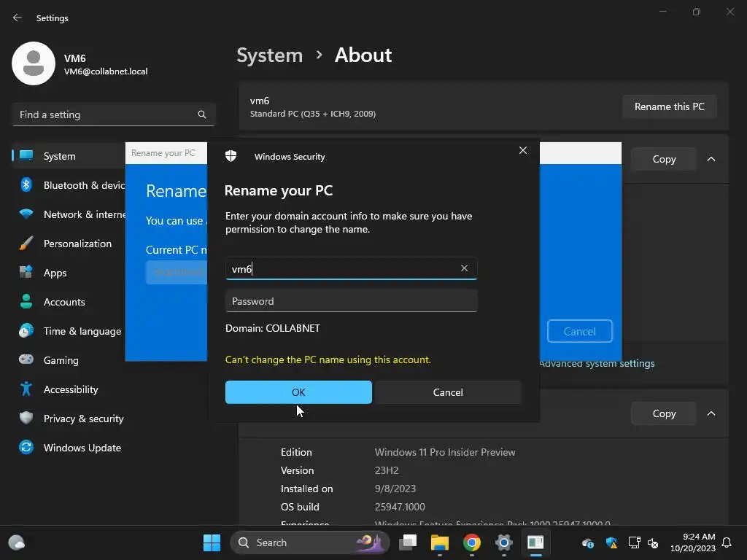Click the OneDrive cloud tray icon
This screenshot has width=747, height=560.
[588, 542]
